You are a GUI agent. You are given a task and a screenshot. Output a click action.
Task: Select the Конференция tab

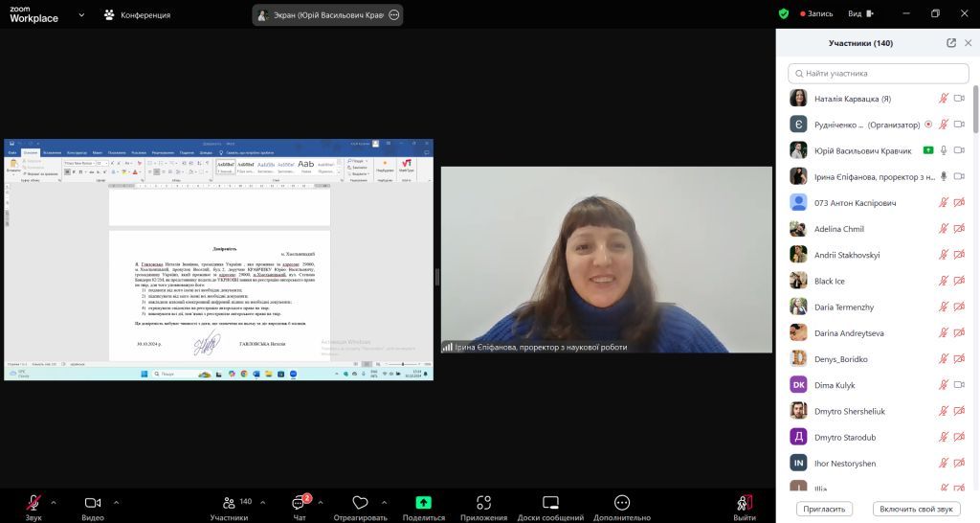tap(137, 14)
